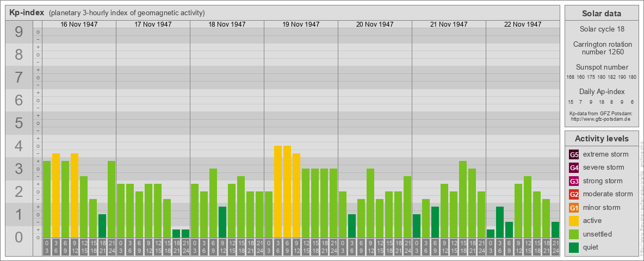The height and width of the screenshot is (261, 644).
Task: Click yellow 6-9 bar on 19 Nov 1947
Action: pyautogui.click(x=287, y=191)
